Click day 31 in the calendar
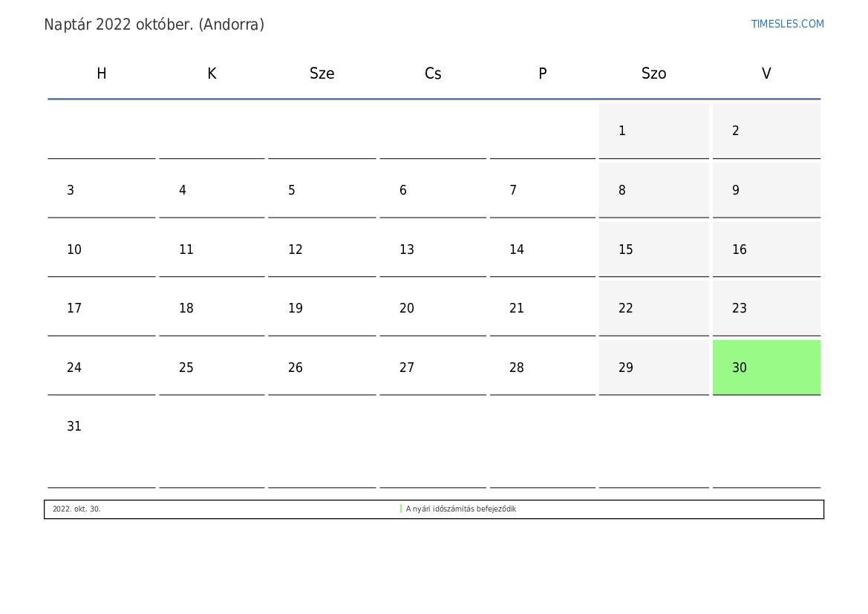 point(101,443)
